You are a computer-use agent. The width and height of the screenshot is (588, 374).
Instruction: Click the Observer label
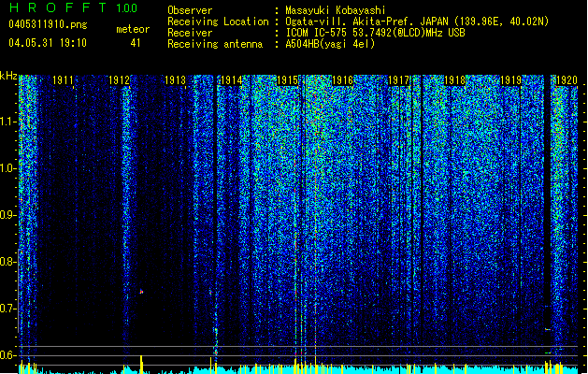[190, 10]
